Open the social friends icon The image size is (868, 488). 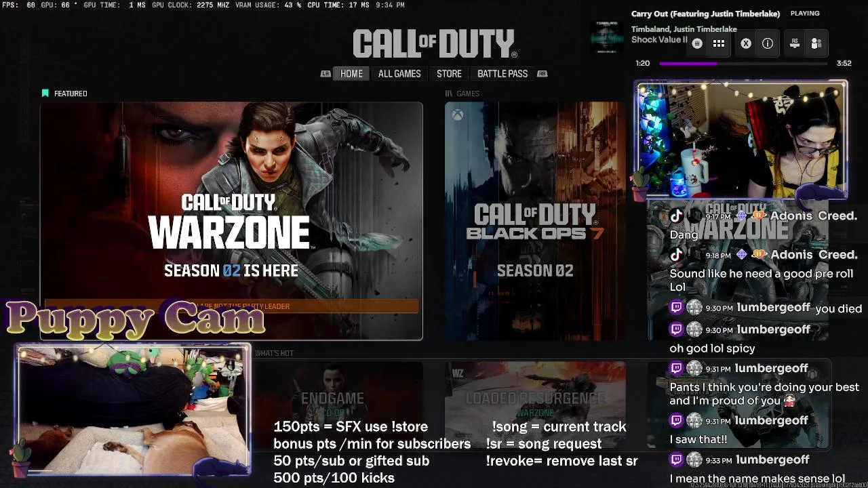click(x=816, y=43)
